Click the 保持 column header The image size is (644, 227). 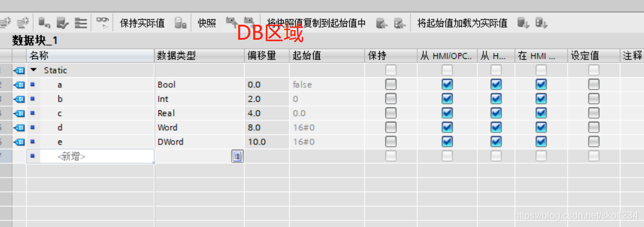click(391, 56)
